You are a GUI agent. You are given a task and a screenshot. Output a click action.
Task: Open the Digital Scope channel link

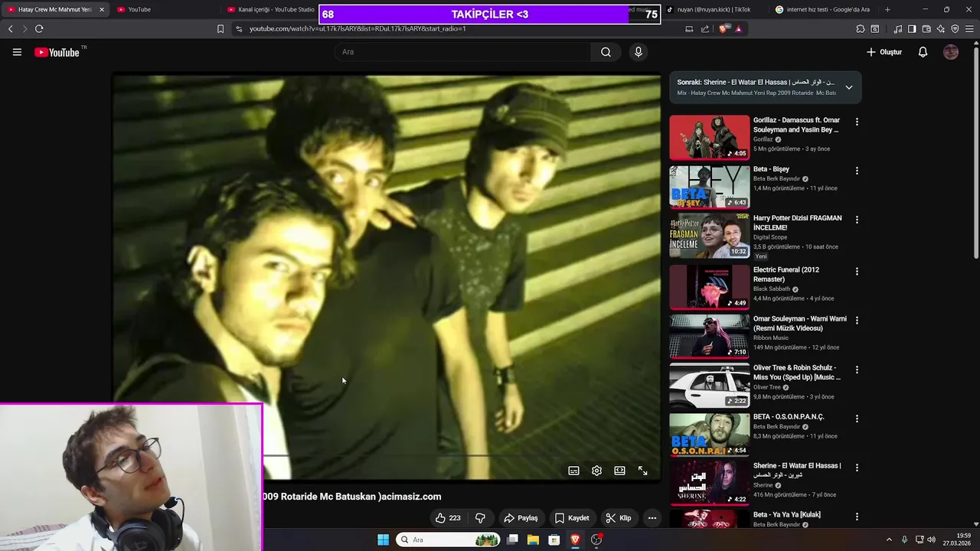pos(770,237)
